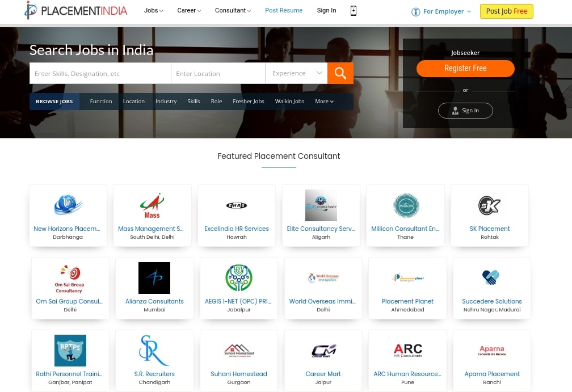Open the mobile app icon in the navbar

[353, 10]
